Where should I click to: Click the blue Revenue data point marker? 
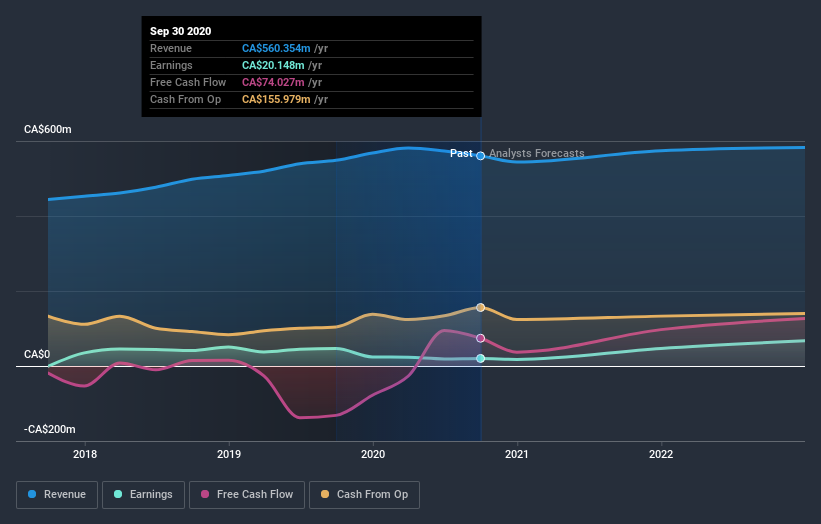[x=480, y=156]
